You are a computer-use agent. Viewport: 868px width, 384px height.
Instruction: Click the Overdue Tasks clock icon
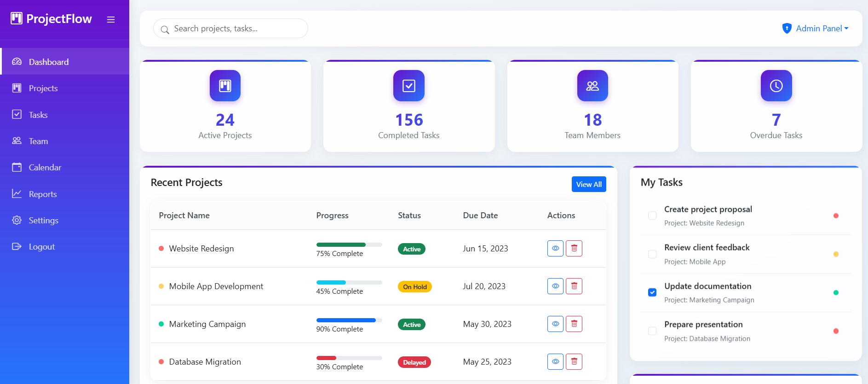click(x=776, y=86)
